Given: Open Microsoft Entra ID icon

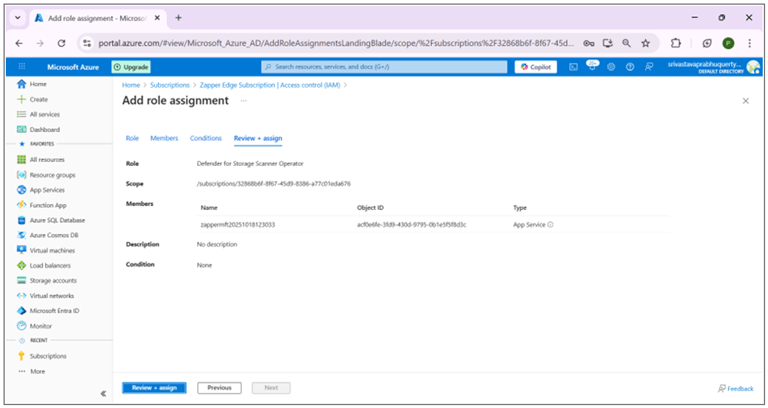Looking at the screenshot, I should (x=22, y=311).
